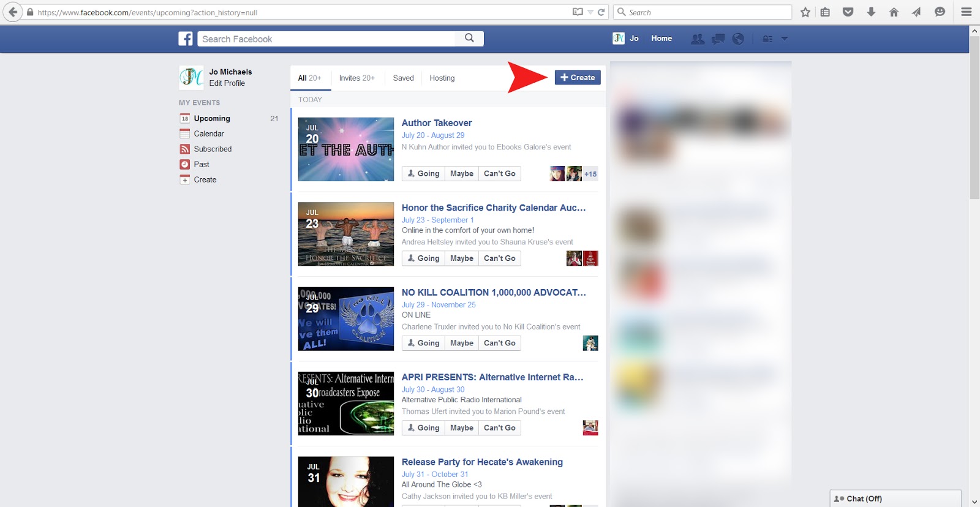Viewport: 980px width, 507px height.
Task: Click Can't Go for APRI PRESENTS event
Action: tap(500, 428)
